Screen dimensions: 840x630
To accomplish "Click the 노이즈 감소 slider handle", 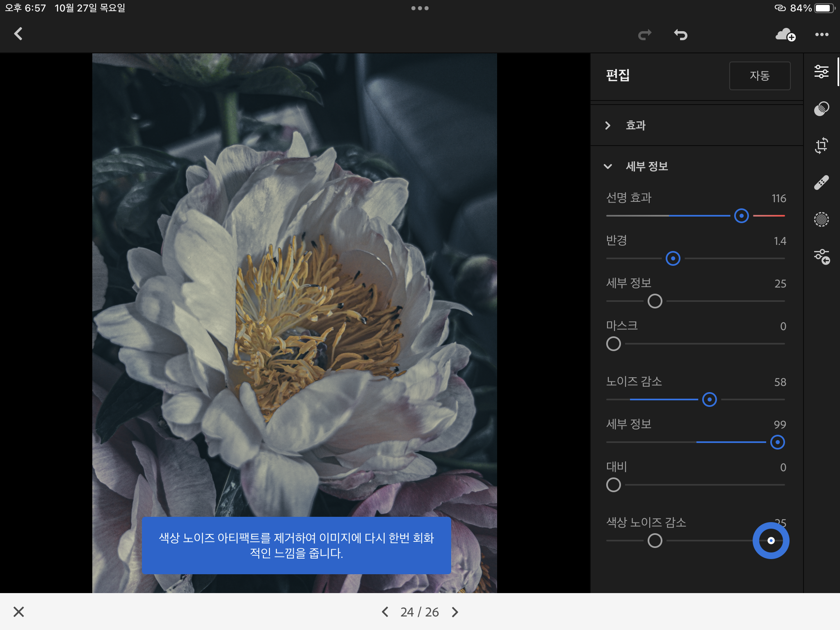I will click(x=709, y=399).
